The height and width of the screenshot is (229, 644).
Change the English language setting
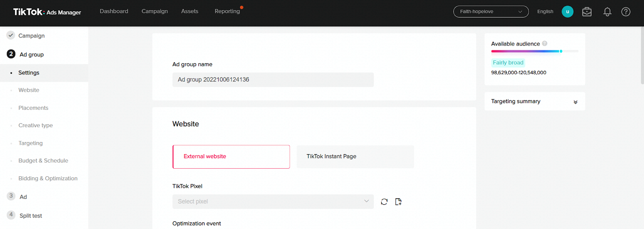click(545, 12)
